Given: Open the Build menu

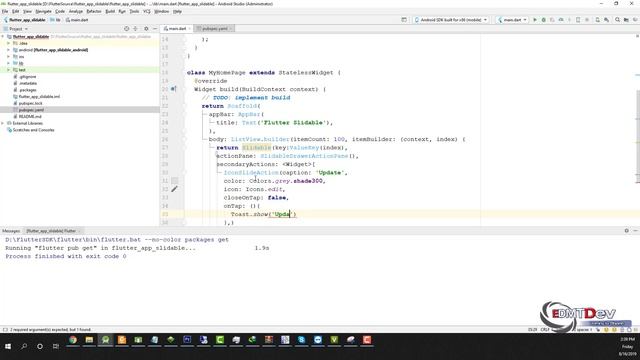Looking at the screenshot, I should coord(110,11).
